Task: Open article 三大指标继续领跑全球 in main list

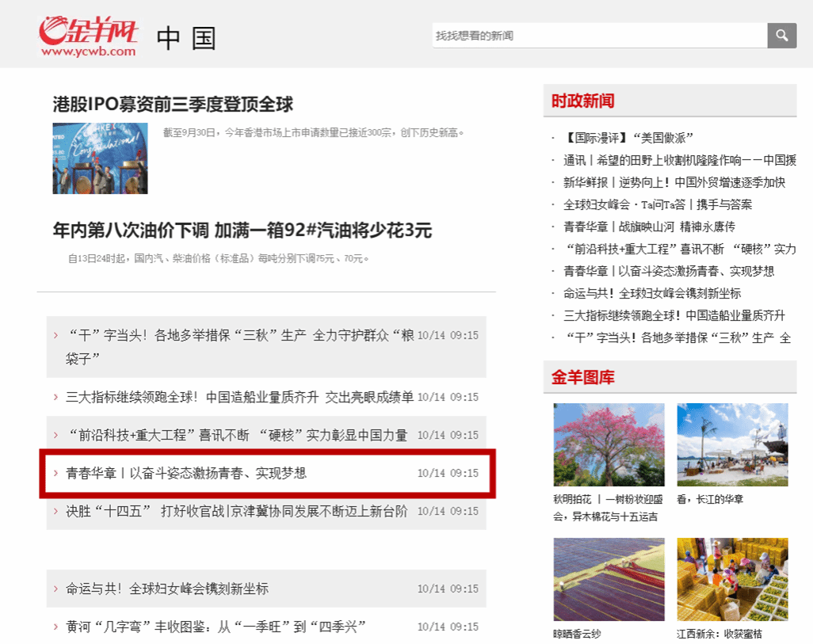Action: point(239,397)
